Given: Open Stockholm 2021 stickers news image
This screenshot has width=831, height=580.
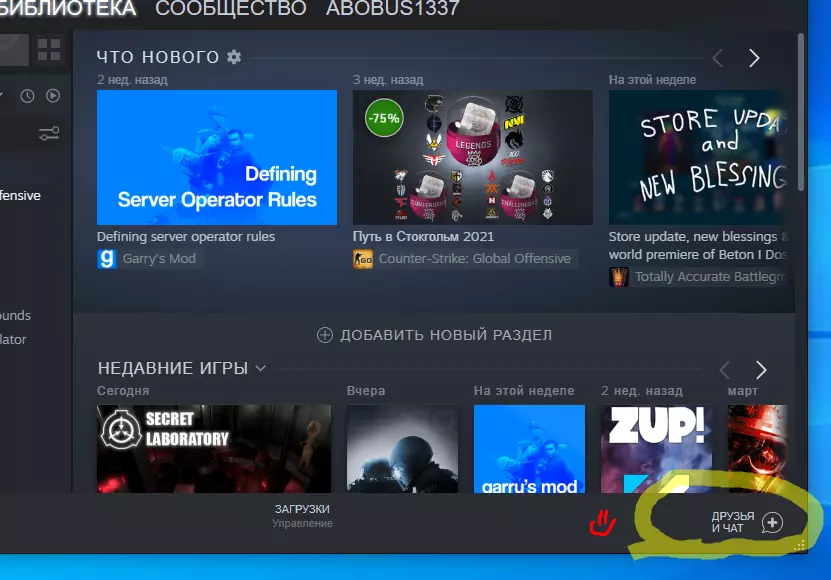Looking at the screenshot, I should (473, 157).
